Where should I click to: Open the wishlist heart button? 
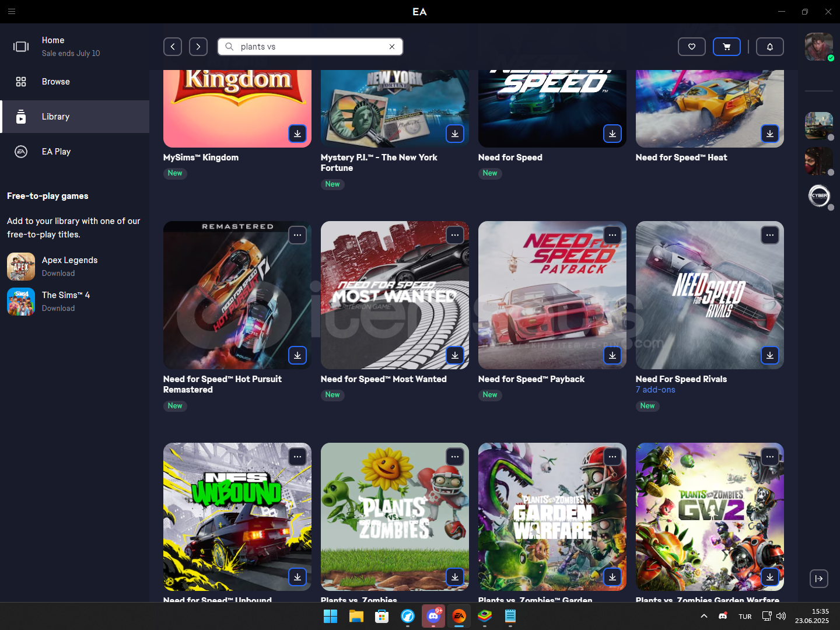692,47
